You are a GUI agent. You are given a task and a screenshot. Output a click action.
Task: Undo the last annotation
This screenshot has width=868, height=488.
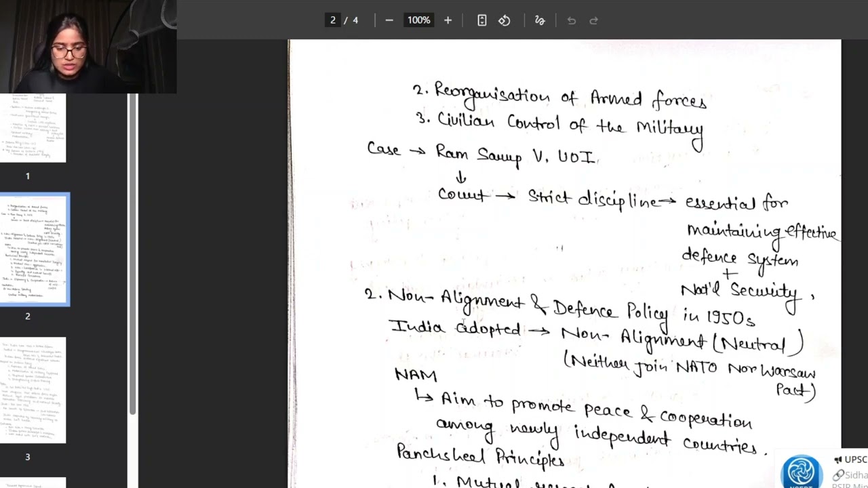point(572,20)
